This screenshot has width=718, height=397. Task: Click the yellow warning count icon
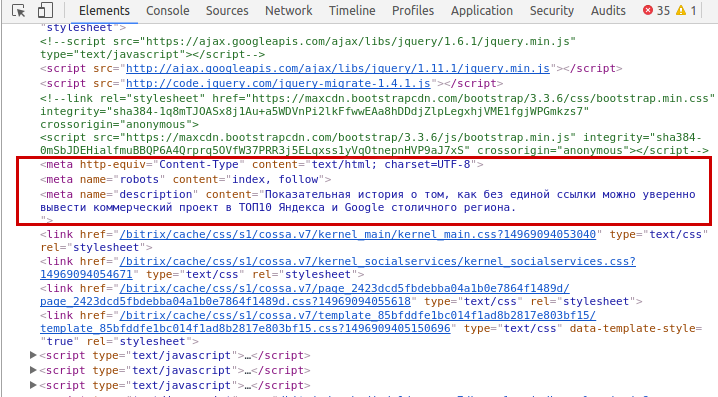[681, 10]
